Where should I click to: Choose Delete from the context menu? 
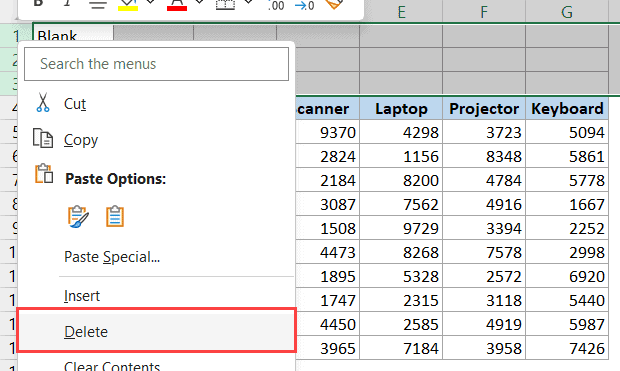(x=157, y=331)
